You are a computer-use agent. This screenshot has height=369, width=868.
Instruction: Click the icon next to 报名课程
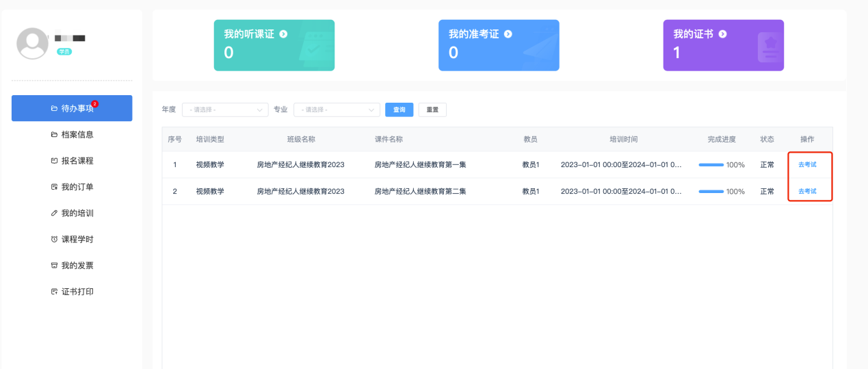point(54,161)
